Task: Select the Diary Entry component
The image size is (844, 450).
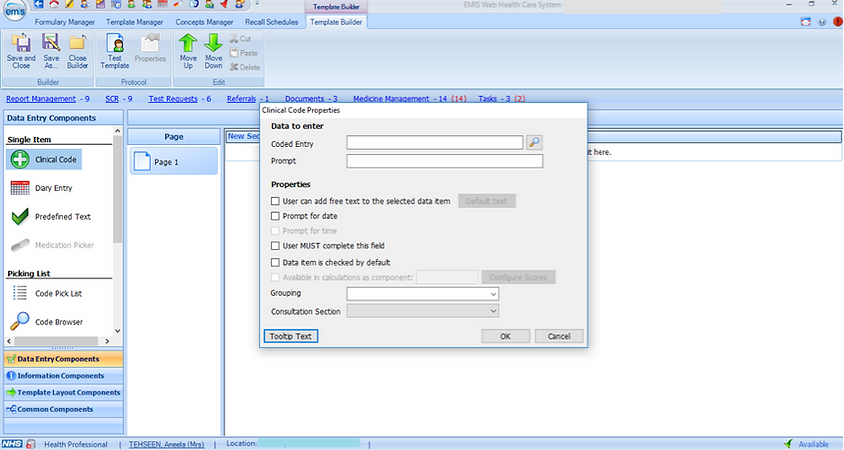Action: point(41,188)
